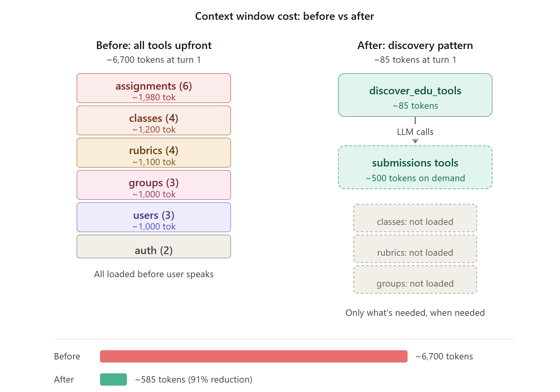Click the rubrics (4) box
Viewport: 560px width, 392px height.
pos(154,153)
